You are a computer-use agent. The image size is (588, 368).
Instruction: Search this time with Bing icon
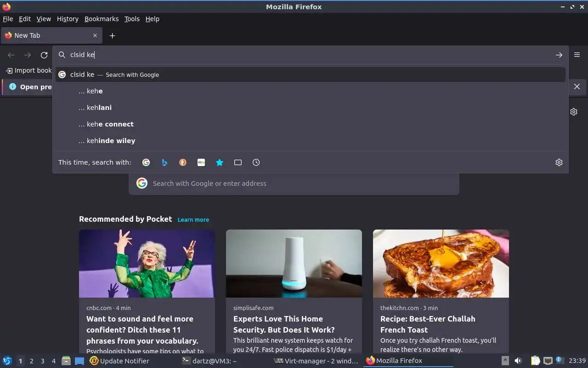tap(164, 162)
